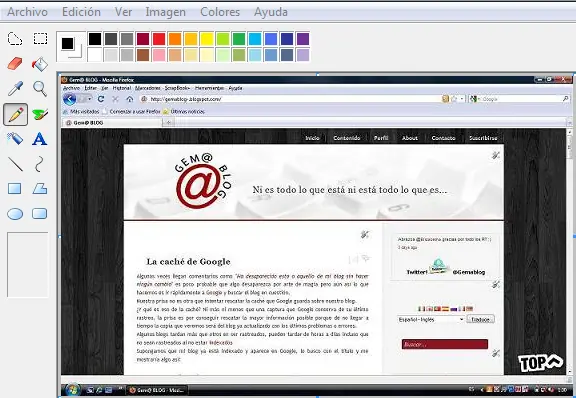Click the Traducir button
The width and height of the screenshot is (576, 398).
(480, 319)
